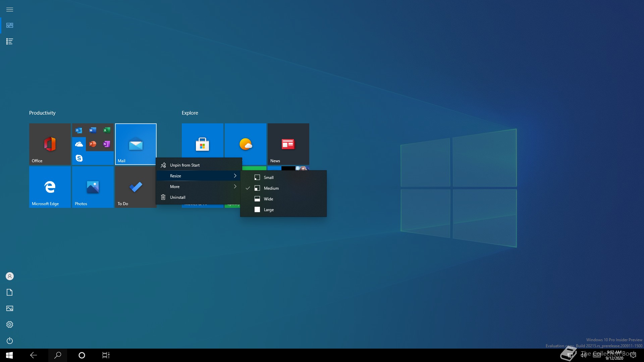This screenshot has width=644, height=362.
Task: Click the Mail tile
Action: 136,144
